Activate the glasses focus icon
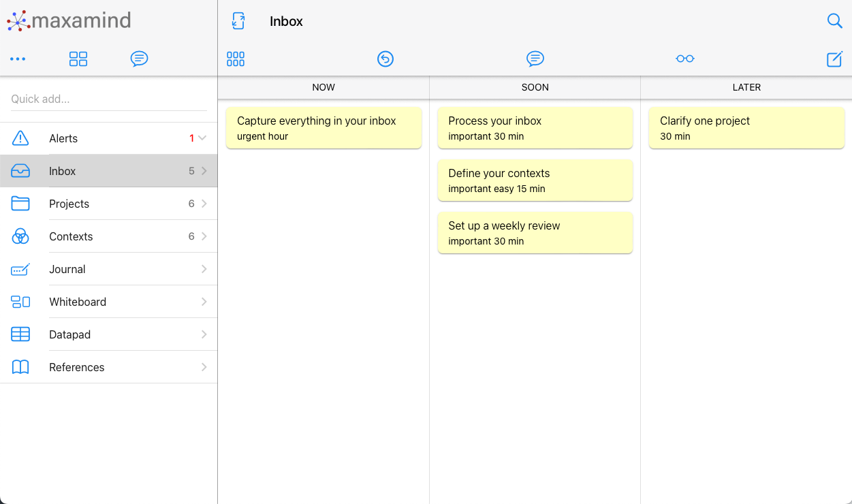This screenshot has width=852, height=504. click(x=685, y=59)
